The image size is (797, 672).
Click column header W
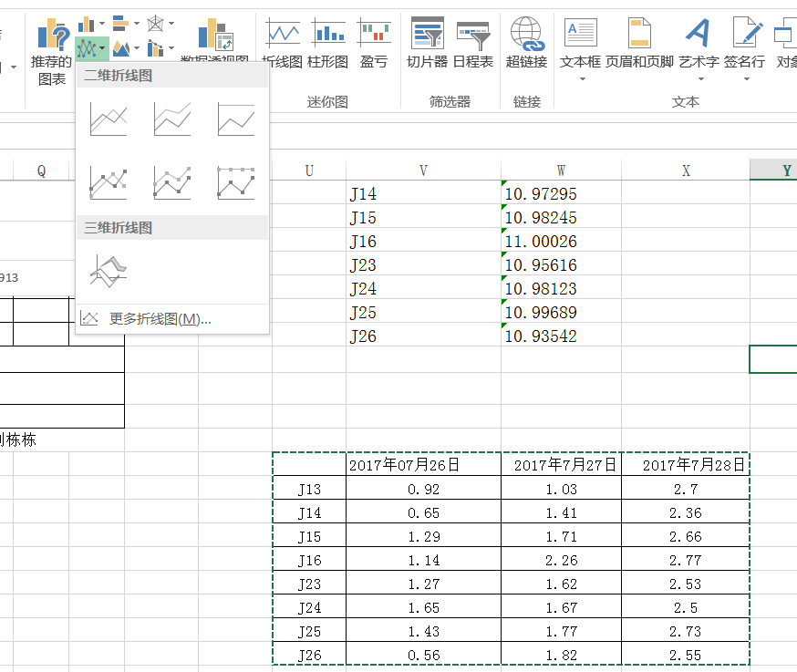click(x=561, y=171)
